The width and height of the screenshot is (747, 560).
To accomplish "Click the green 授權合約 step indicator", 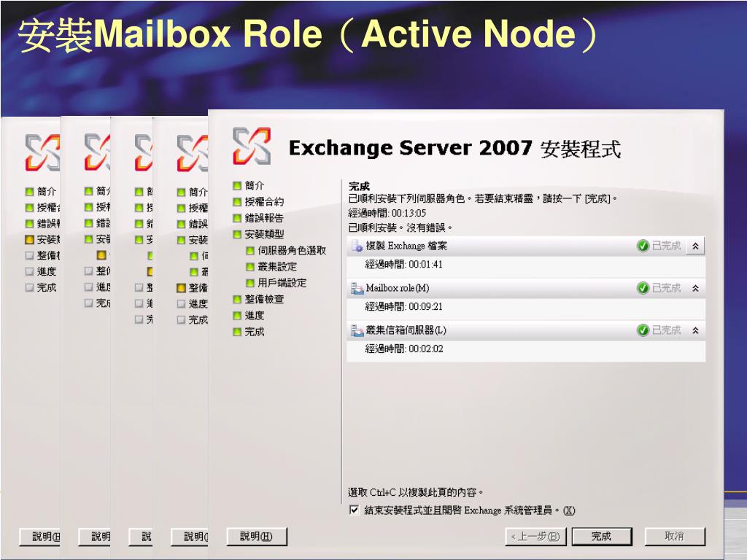I will 237,202.
